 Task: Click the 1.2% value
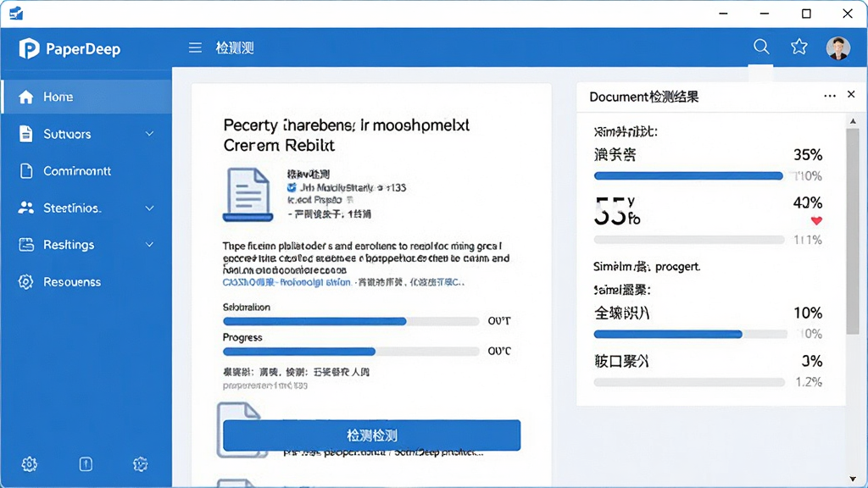(x=809, y=382)
